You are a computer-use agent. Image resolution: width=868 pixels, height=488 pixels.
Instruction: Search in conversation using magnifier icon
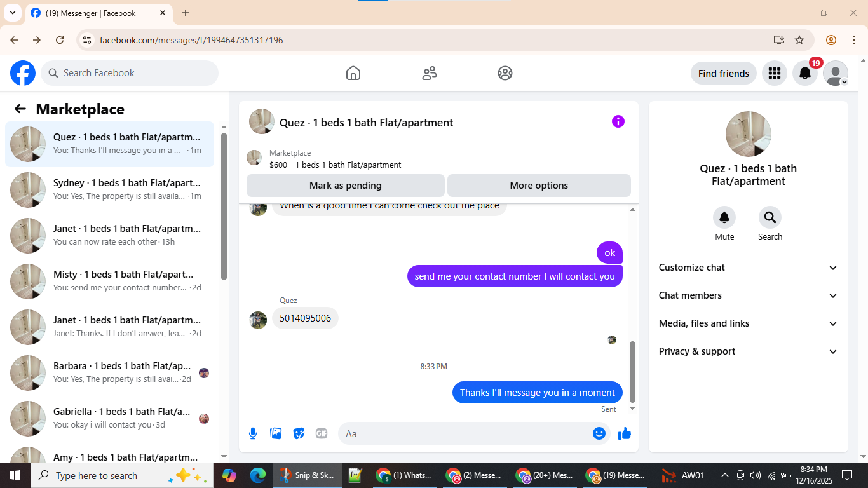(770, 217)
